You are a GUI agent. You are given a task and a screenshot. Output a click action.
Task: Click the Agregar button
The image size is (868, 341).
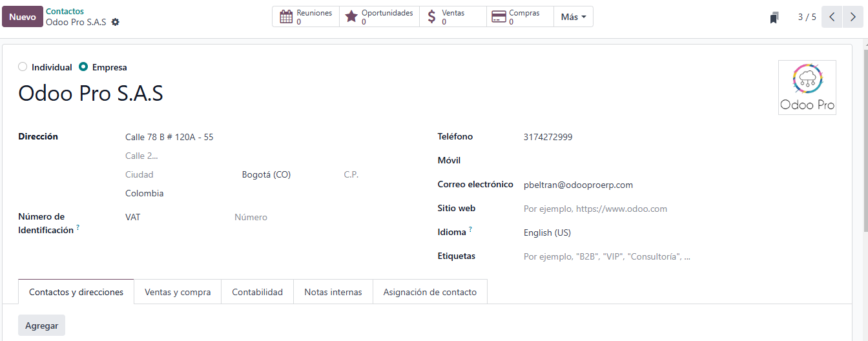(42, 325)
